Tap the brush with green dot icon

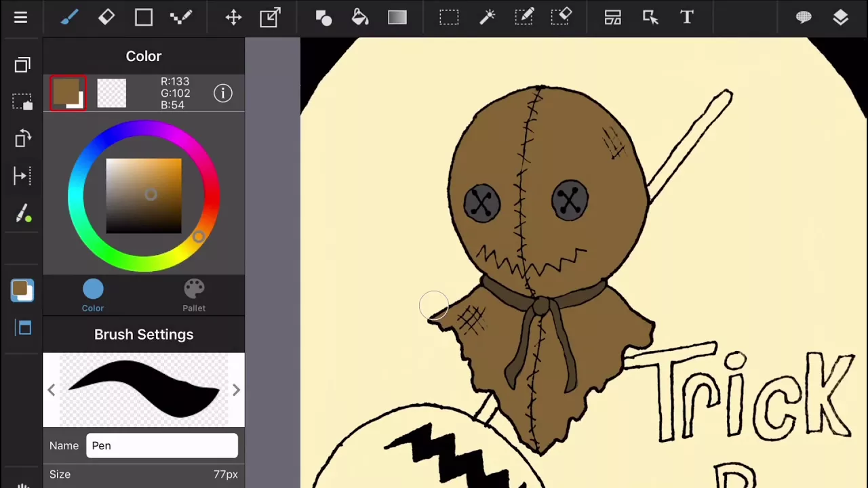(22, 214)
